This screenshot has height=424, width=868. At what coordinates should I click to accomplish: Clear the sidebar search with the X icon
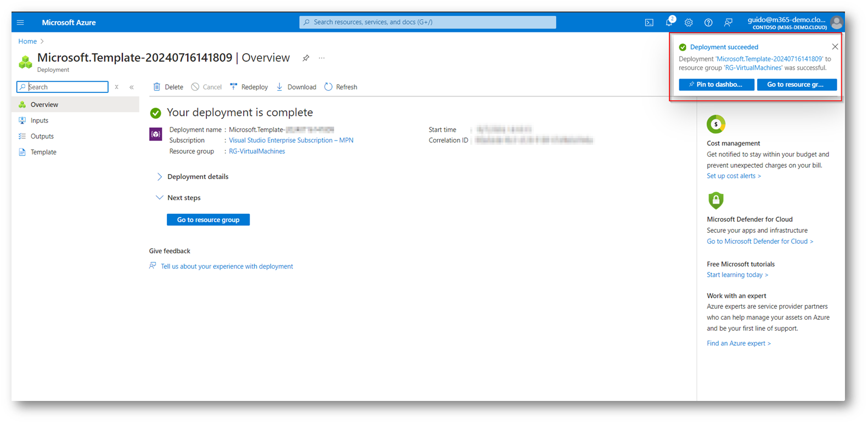click(116, 87)
